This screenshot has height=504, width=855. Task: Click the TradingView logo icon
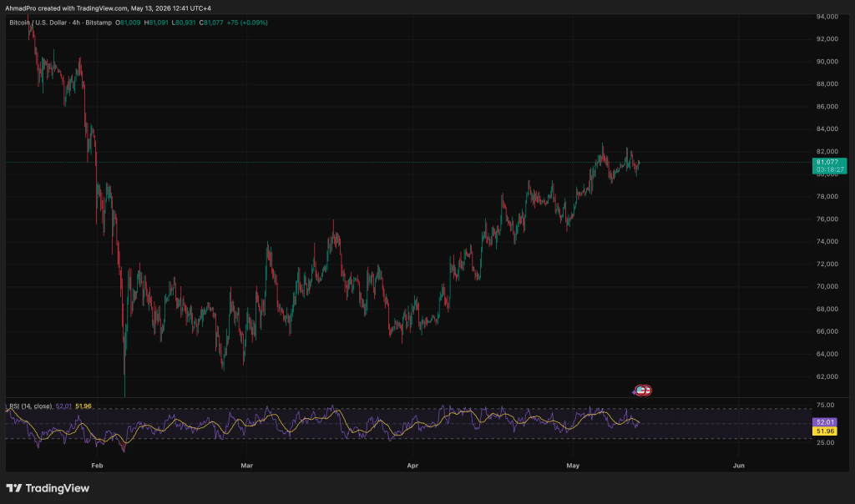click(14, 488)
